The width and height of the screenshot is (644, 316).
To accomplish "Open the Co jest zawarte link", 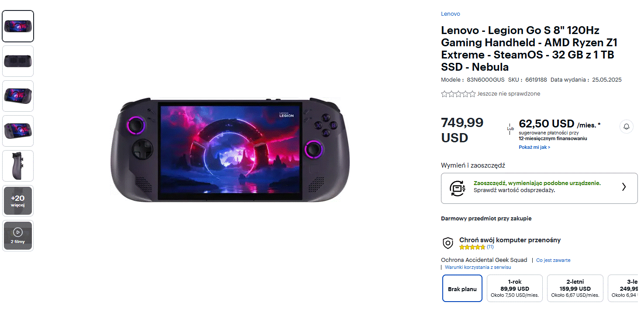I will click(x=553, y=260).
